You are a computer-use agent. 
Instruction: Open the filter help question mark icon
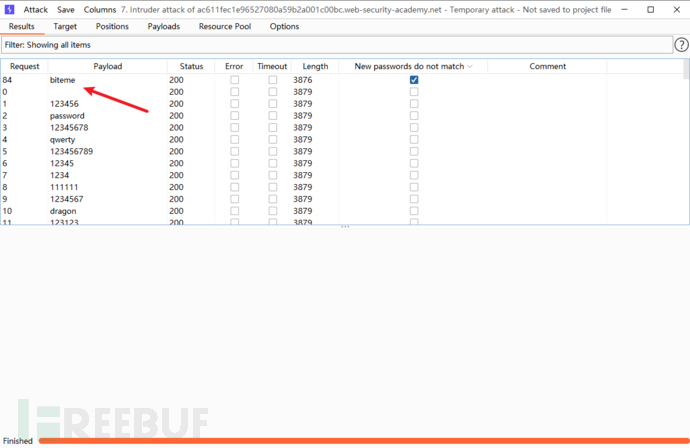(x=681, y=45)
